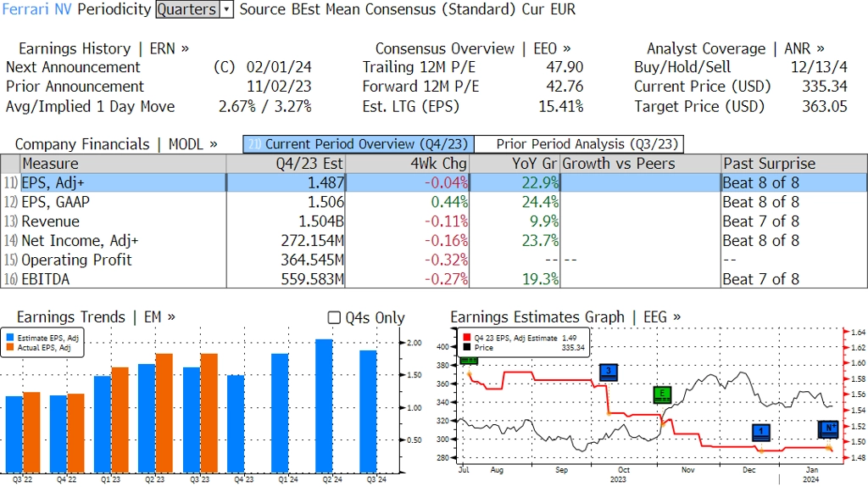Click EBITDA past surprise Beat 7 of 8
The image size is (868, 487).
click(760, 279)
